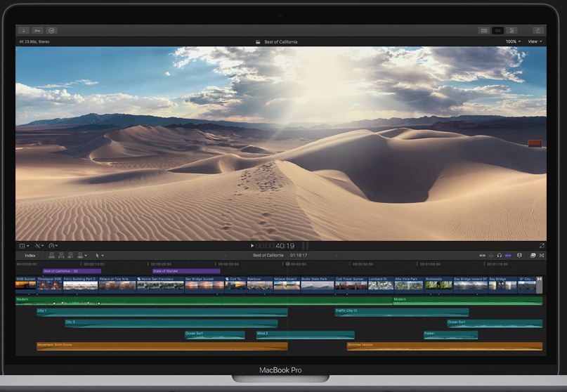Image resolution: width=567 pixels, height=392 pixels.
Task: Select the Rainbow clip
Action: point(260,284)
